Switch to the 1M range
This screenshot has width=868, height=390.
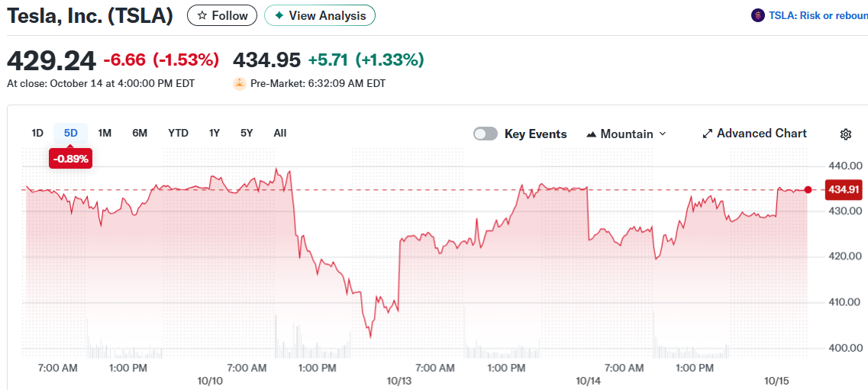coord(105,133)
